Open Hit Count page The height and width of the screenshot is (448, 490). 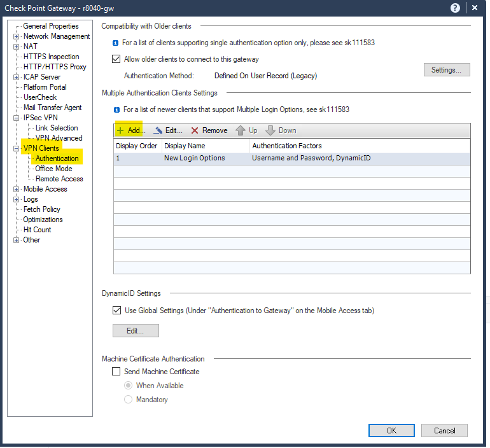pos(37,230)
